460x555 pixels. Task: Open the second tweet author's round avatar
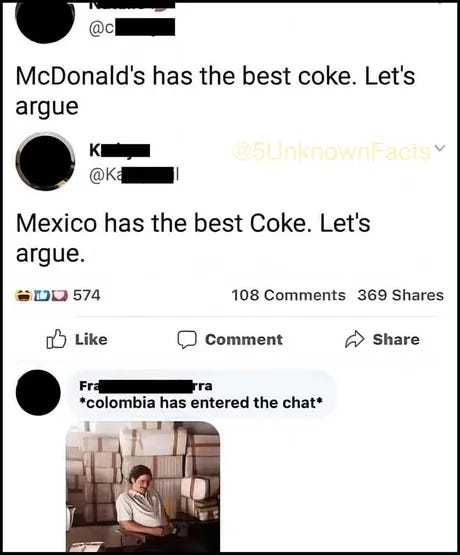click(x=45, y=161)
